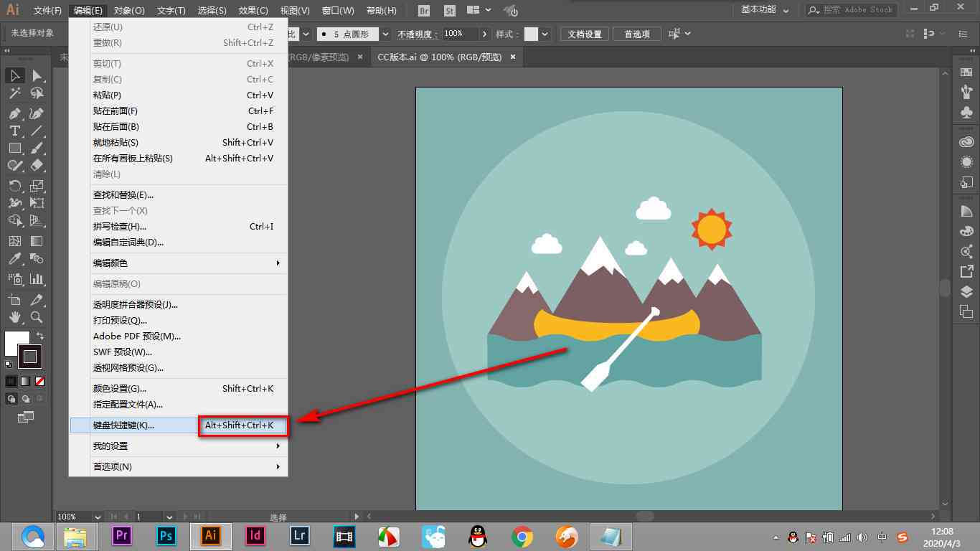The width and height of the screenshot is (980, 551).
Task: Select the Direct Selection tool
Action: [x=37, y=75]
